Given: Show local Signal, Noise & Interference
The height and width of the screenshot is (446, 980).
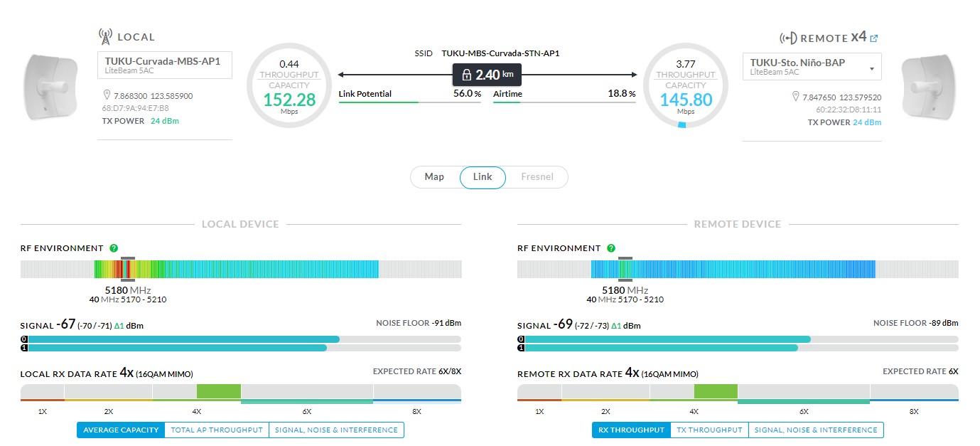Looking at the screenshot, I should 336,430.
